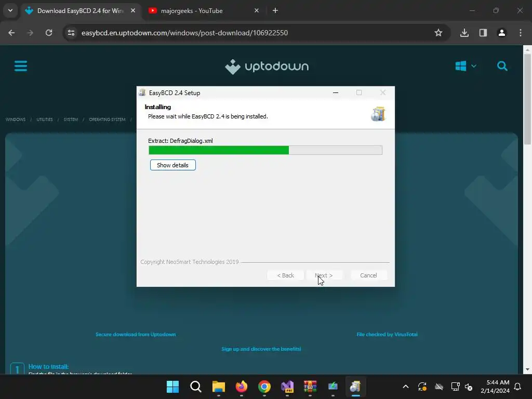Screen dimensions: 532x399
Task: Open the notification bell
Action: point(518,387)
